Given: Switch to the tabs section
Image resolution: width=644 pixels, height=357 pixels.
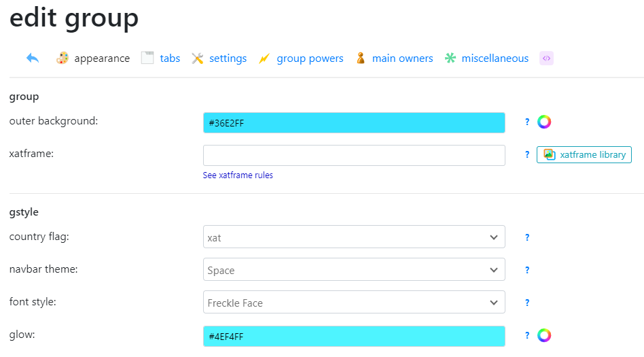Looking at the screenshot, I should 170,58.
